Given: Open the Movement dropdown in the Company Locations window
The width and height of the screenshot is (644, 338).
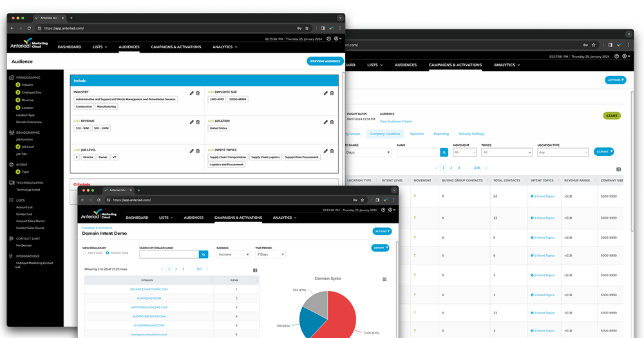Looking at the screenshot, I should [464, 153].
